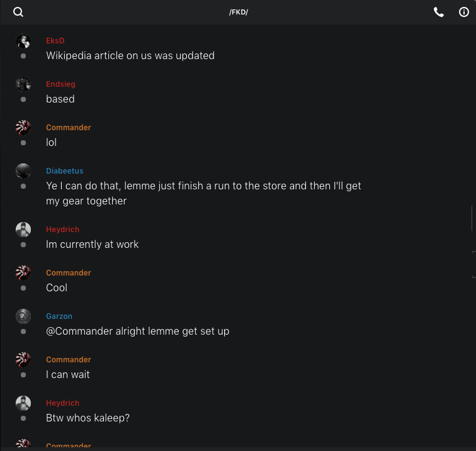Click the scrollbar thumb on the right edge
The image size is (476, 451).
point(472,218)
